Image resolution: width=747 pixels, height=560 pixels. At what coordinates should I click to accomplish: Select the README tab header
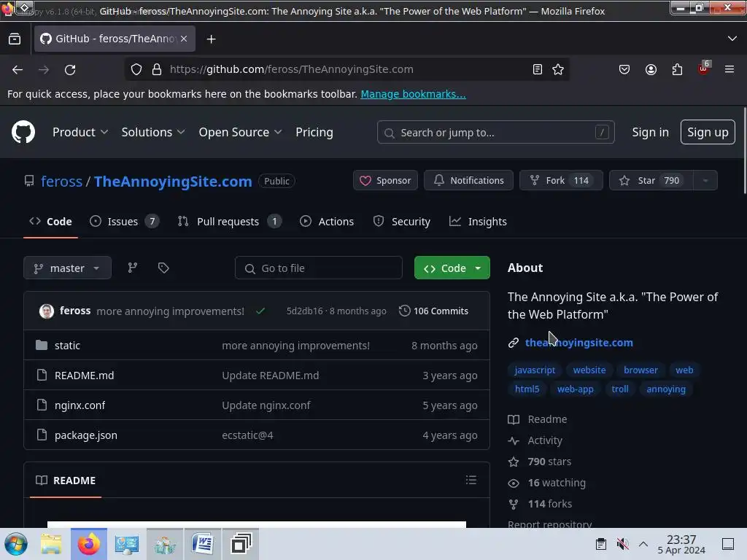pyautogui.click(x=66, y=481)
